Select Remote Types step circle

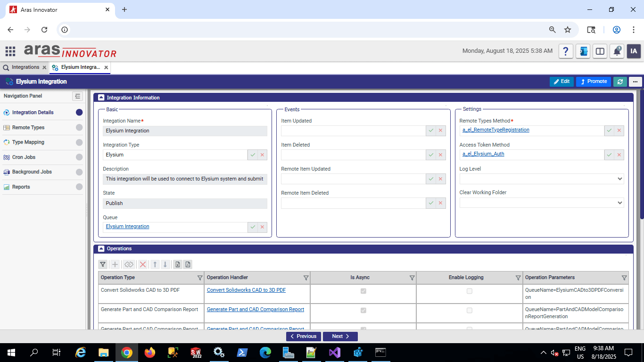tap(79, 127)
